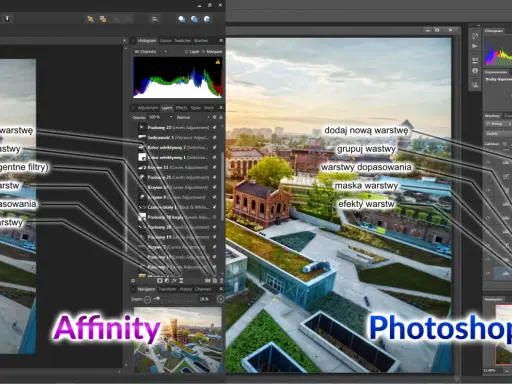Screen dimensions: 512x384
Task: Close Affinity document tab with small x
Action: click(124, 41)
